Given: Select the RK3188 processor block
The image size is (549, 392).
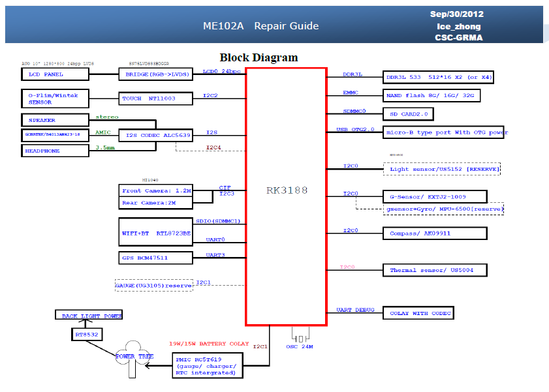Looking at the screenshot, I should 287,196.
